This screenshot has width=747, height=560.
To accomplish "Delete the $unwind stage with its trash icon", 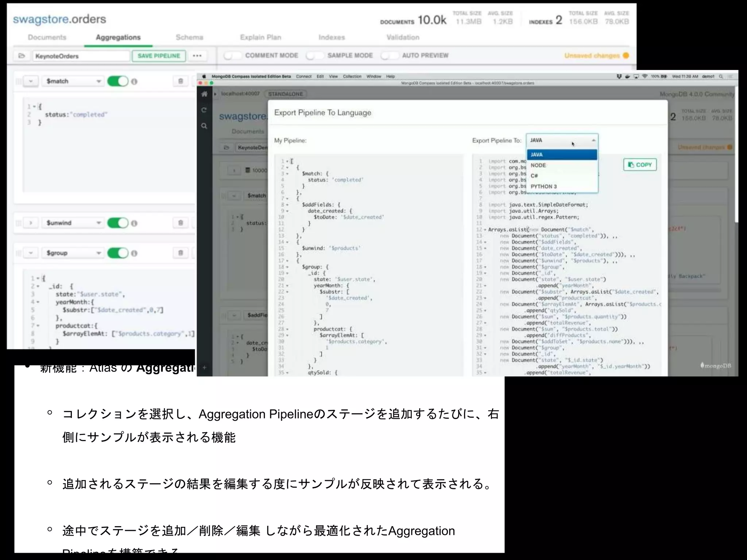I will click(x=181, y=223).
